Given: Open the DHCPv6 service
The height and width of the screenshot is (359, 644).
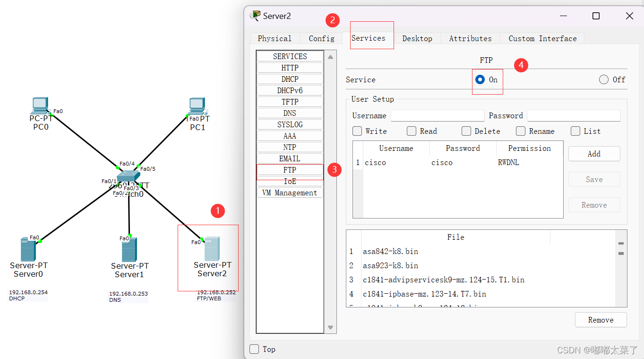Looking at the screenshot, I should click(x=290, y=90).
